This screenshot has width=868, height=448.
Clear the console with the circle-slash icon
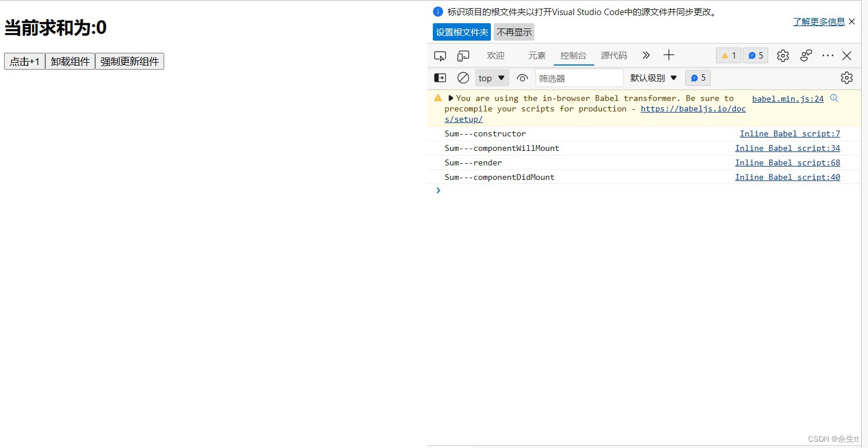click(x=463, y=78)
